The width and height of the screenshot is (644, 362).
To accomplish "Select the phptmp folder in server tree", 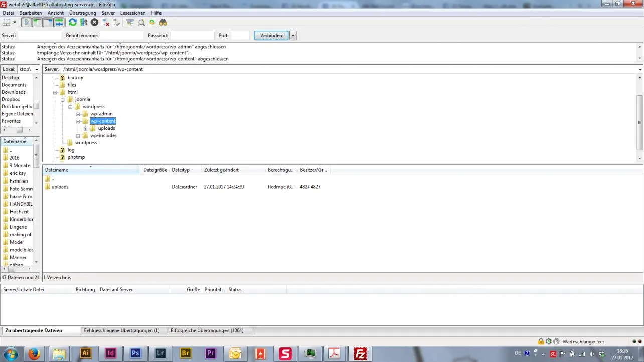I will tap(76, 157).
